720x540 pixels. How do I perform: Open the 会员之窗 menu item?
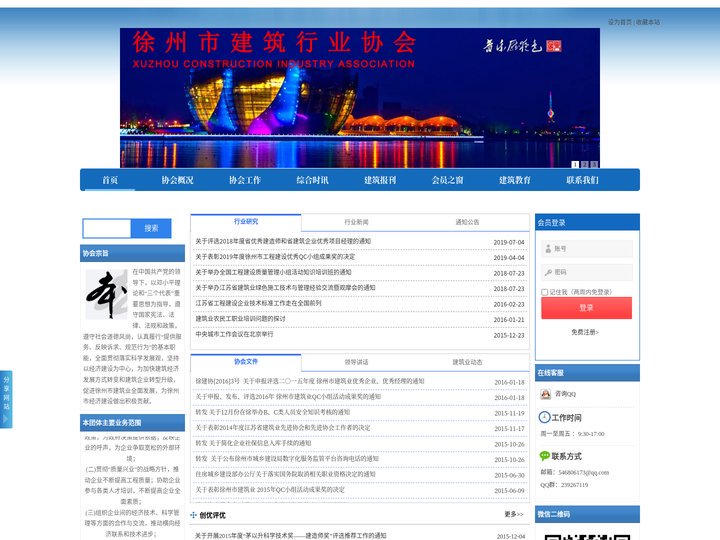448,180
